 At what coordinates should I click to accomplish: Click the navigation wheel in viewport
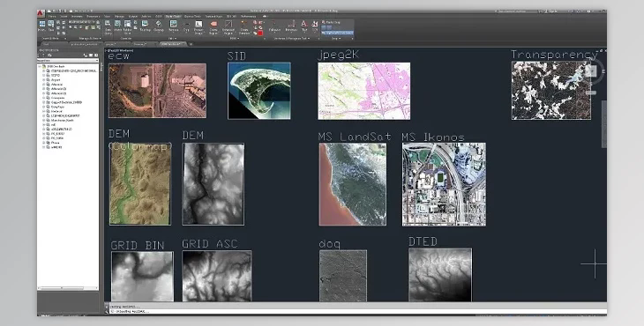(591, 70)
